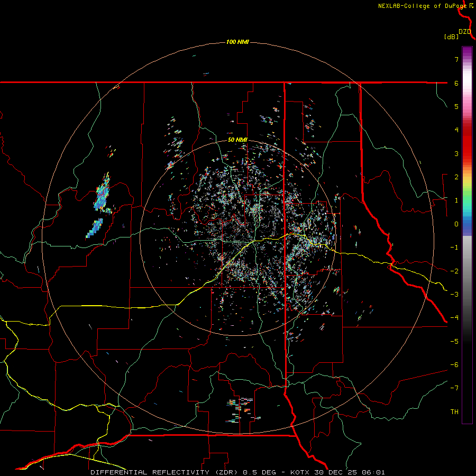Select the -4 tick on color scale
Viewport: 476px width, 476px height.
pos(454,318)
